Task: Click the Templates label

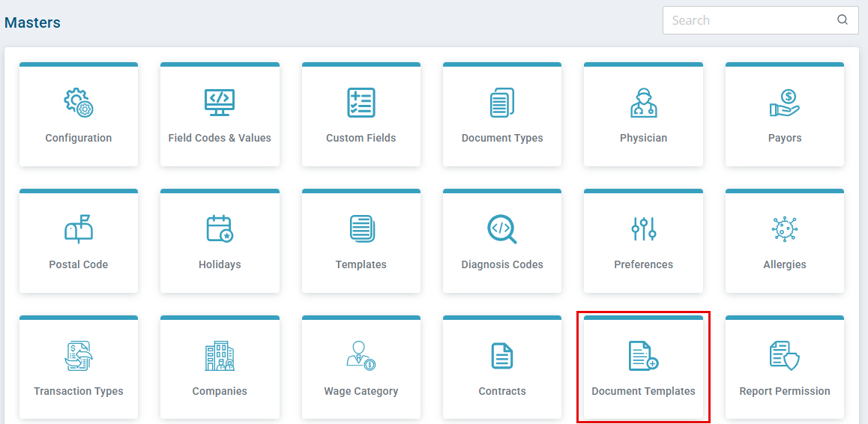Action: [361, 264]
